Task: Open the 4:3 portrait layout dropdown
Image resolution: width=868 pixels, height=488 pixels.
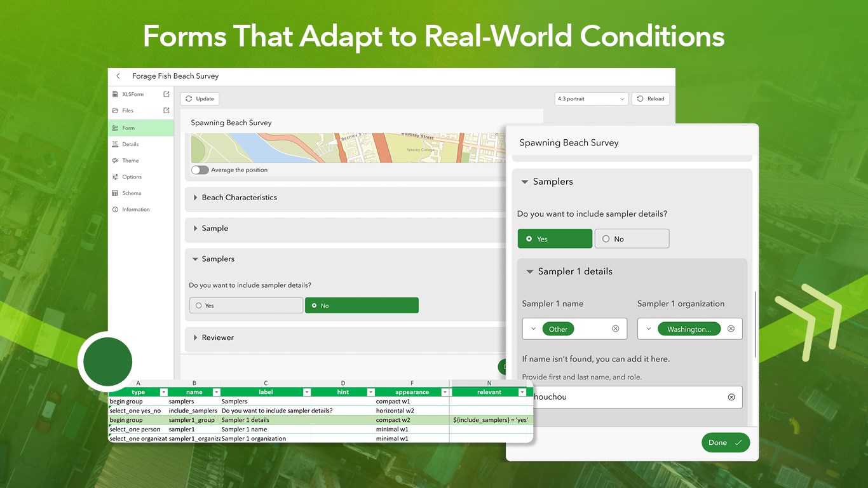Action: tap(591, 99)
